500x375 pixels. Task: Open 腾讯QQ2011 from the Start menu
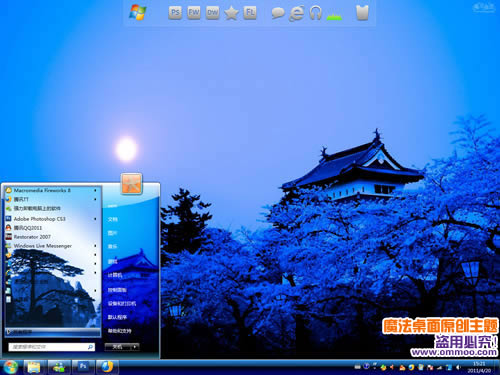point(52,228)
